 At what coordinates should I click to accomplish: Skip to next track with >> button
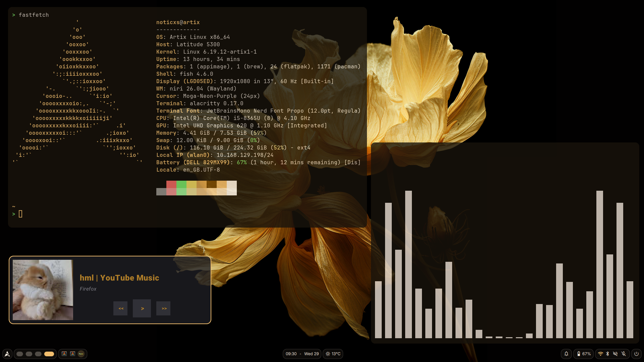pyautogui.click(x=163, y=308)
